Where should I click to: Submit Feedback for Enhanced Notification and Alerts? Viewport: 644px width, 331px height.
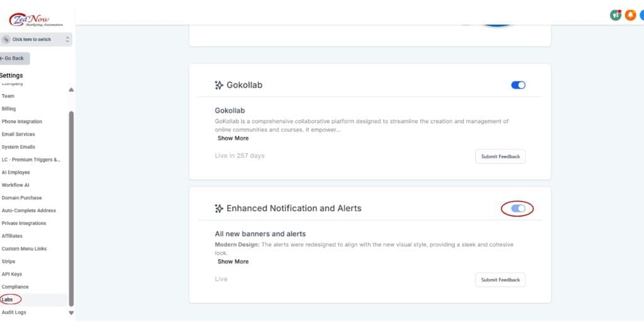(x=500, y=279)
